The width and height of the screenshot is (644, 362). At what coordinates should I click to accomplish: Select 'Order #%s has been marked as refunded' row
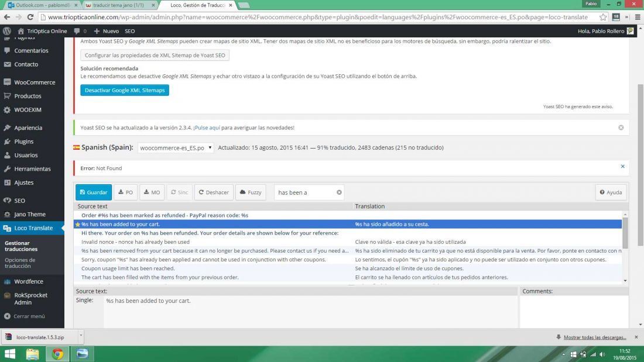coord(348,215)
